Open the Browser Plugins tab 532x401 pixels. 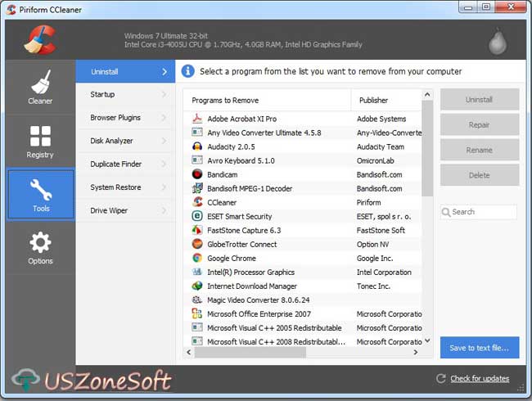point(125,117)
